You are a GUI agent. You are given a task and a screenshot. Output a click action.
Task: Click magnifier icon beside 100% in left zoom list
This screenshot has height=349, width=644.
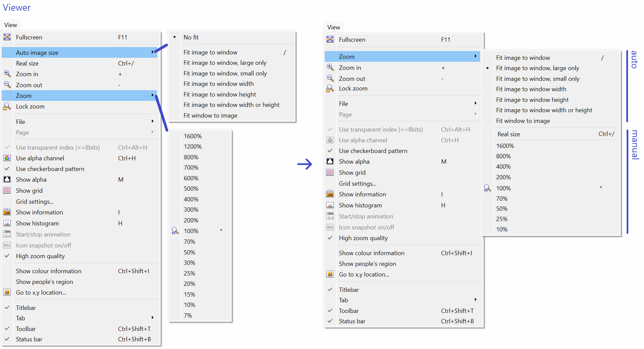[x=175, y=231]
